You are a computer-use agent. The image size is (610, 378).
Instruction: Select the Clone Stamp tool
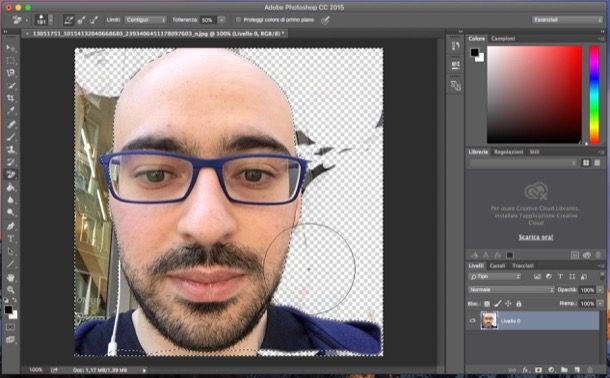coord(11,149)
